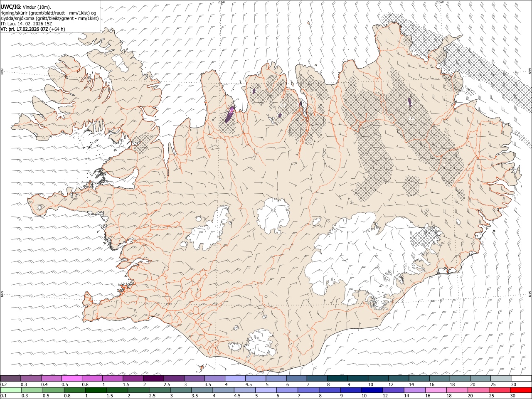The width and height of the screenshot is (532, 399).
Task: Select the pale grey 25 swatch in upper legend
Action: click(500, 379)
